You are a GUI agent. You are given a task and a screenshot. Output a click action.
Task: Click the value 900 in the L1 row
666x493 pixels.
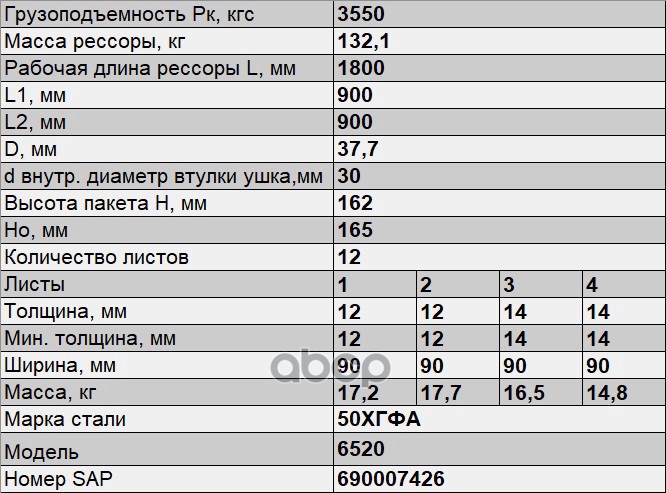point(355,95)
